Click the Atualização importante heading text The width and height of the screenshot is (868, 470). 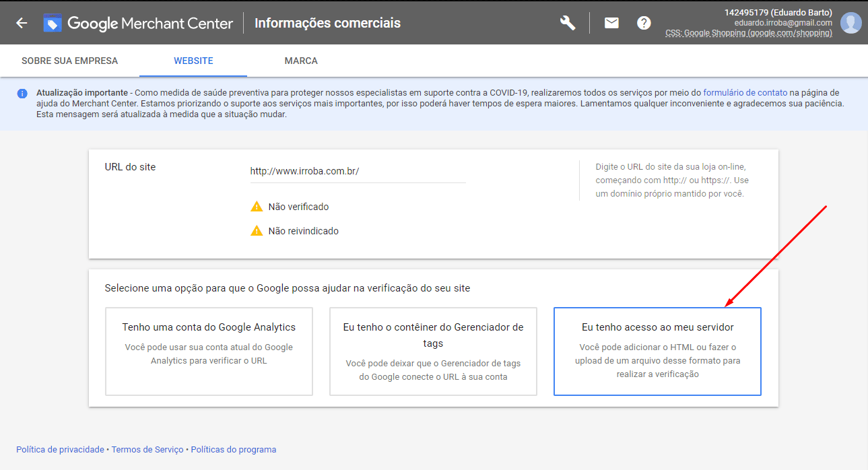(81, 92)
